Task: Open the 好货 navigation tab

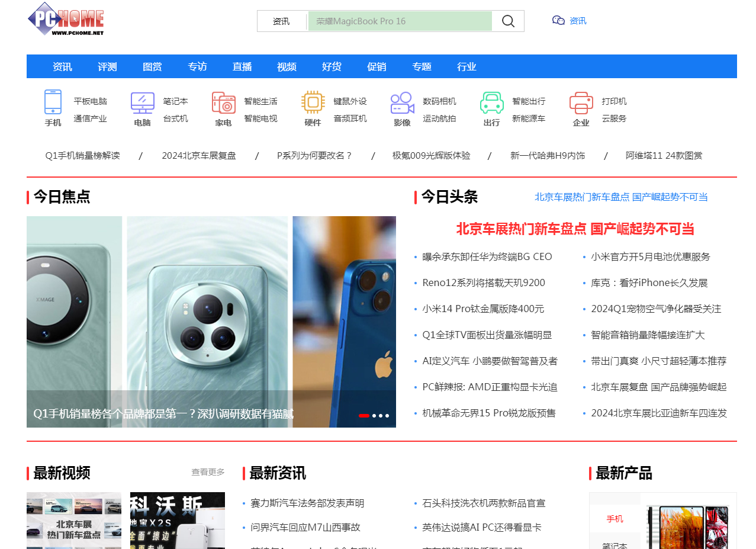Action: coord(332,66)
